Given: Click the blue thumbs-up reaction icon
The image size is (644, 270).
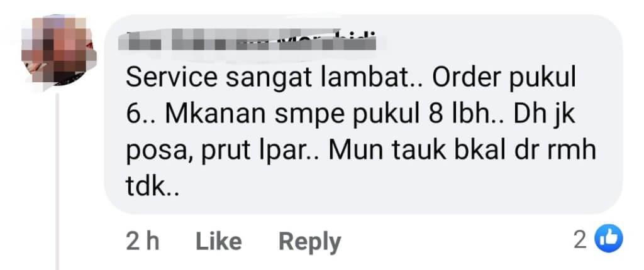Looking at the screenshot, I should (x=609, y=240).
